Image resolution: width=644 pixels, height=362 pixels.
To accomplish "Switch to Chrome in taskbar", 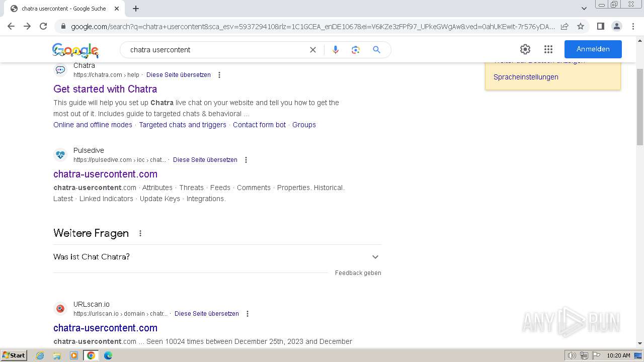I will (x=91, y=355).
